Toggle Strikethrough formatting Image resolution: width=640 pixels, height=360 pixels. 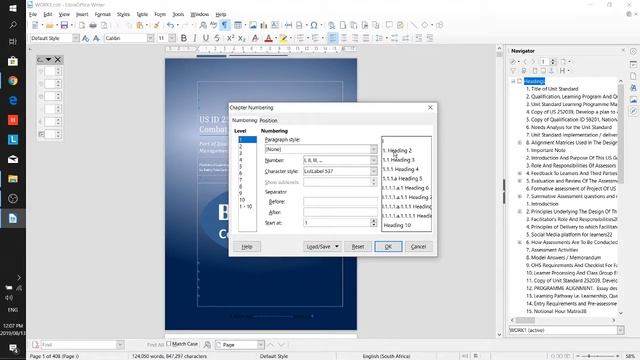tap(217, 38)
